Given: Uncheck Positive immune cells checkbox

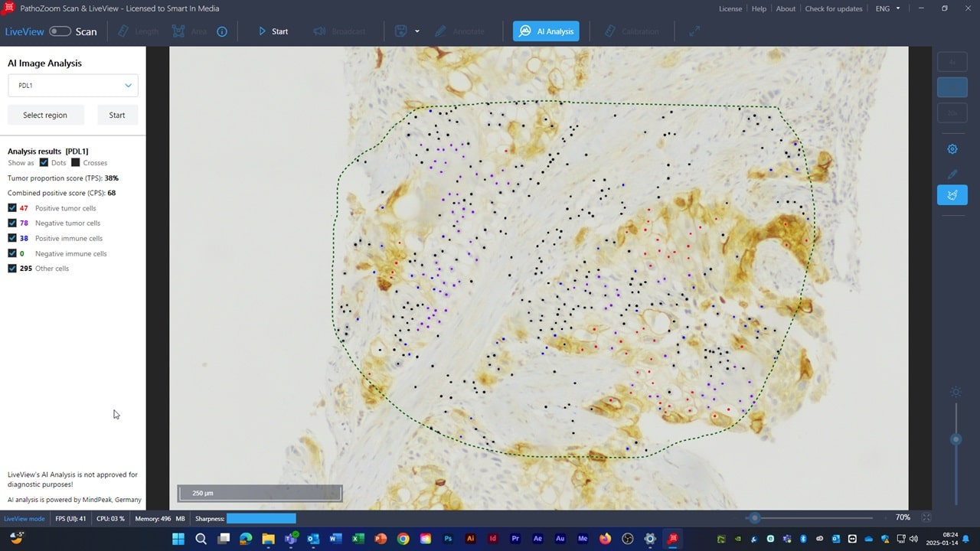Looking at the screenshot, I should [x=12, y=238].
